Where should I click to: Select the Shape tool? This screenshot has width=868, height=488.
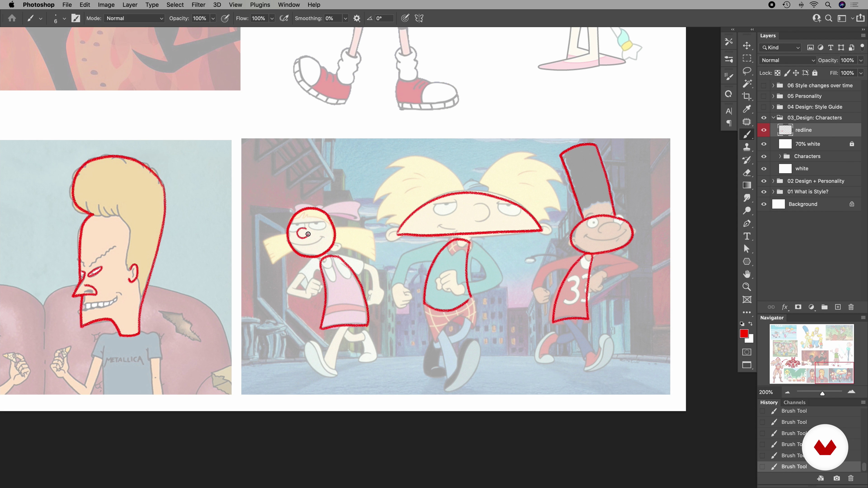pos(747,262)
